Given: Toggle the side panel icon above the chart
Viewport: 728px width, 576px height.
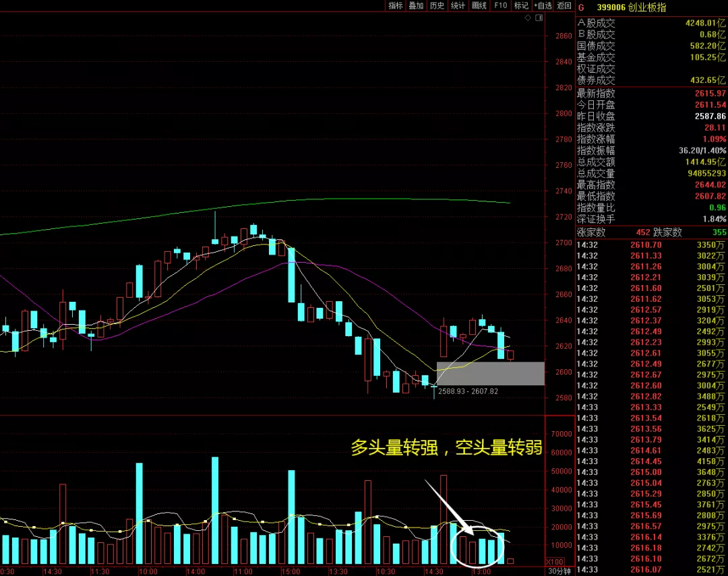Looking at the screenshot, I should click(539, 18).
